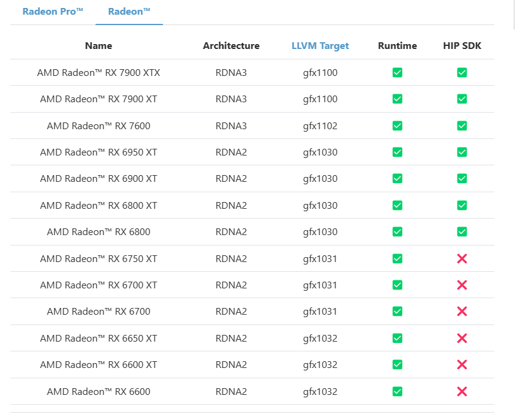Click the HIP SDK red cross for RX 6750 XT

click(462, 259)
